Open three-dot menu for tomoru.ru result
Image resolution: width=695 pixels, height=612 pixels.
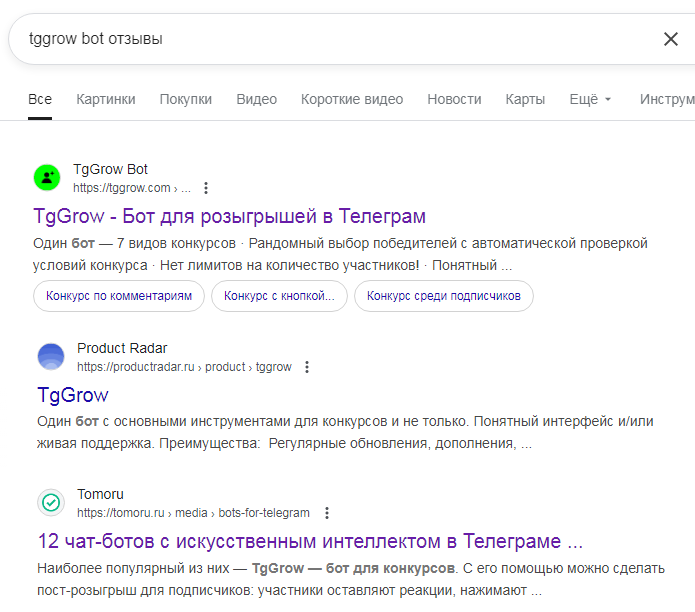[327, 513]
